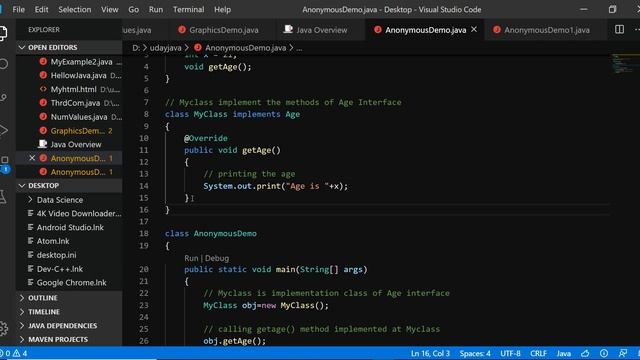Open the Explorer view in activity bar
The width and height of the screenshot is (640, 360).
[3, 33]
